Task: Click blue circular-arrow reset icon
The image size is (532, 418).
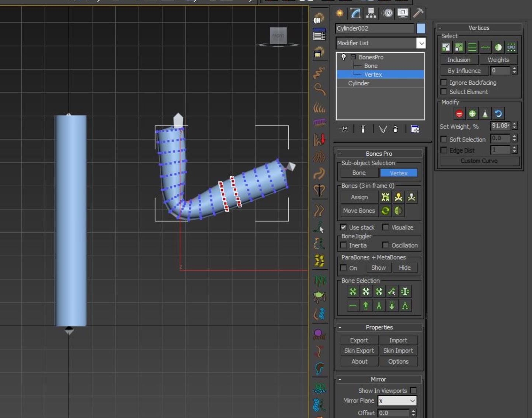Action: tap(498, 114)
